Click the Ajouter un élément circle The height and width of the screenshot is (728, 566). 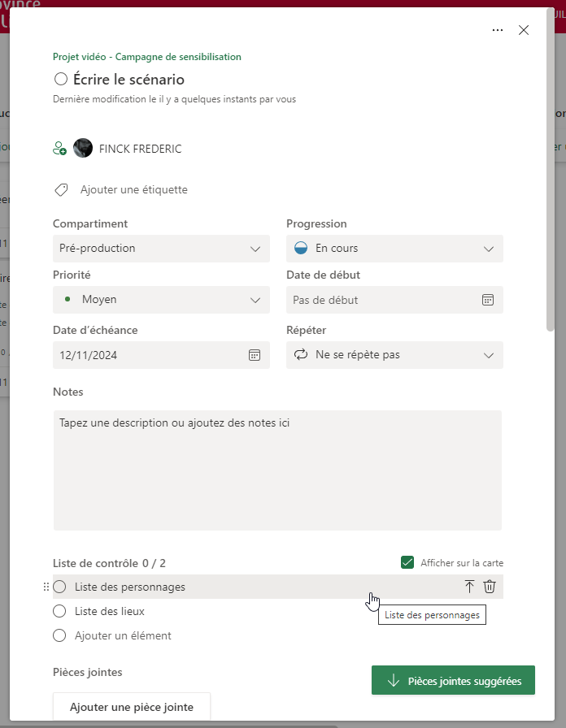(x=59, y=635)
